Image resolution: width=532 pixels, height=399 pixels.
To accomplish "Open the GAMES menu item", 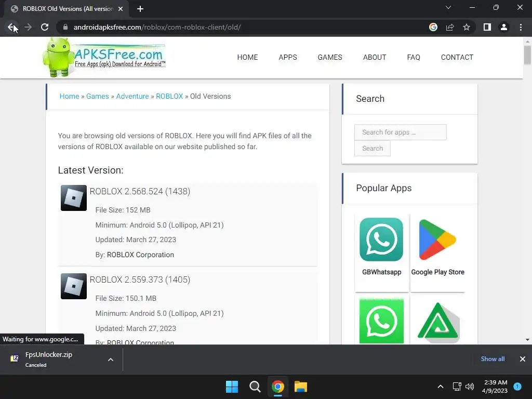I will click(x=330, y=57).
